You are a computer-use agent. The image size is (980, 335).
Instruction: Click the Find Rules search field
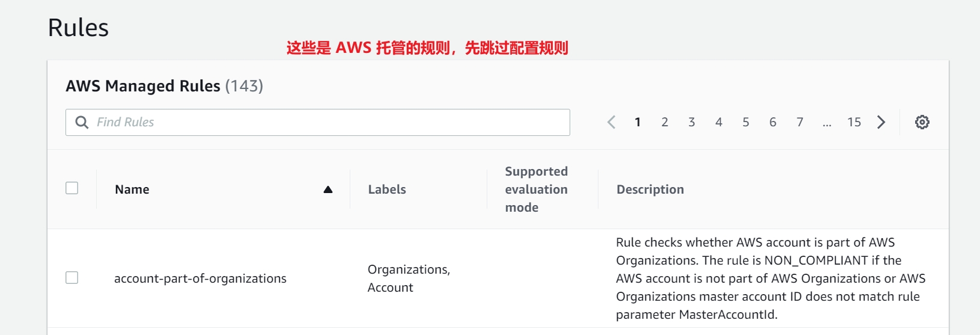click(330, 122)
